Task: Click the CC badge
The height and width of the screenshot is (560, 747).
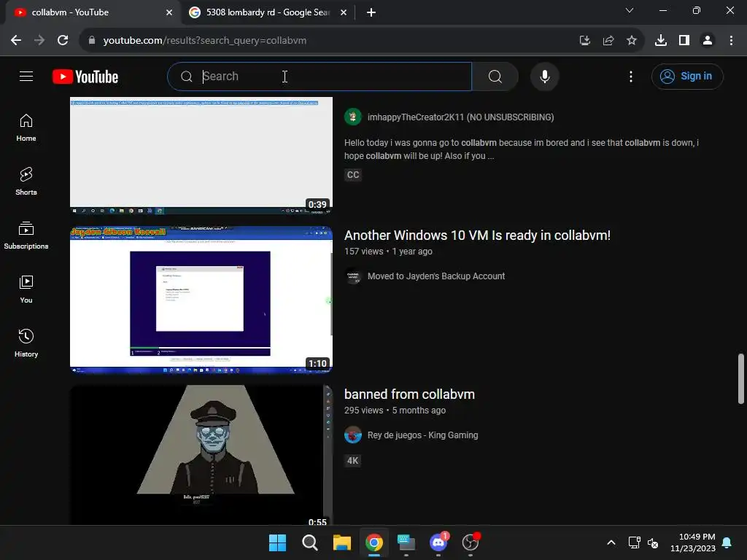Action: [353, 175]
